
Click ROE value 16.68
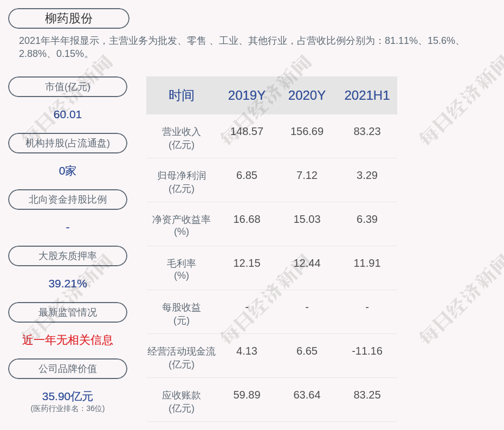(247, 220)
